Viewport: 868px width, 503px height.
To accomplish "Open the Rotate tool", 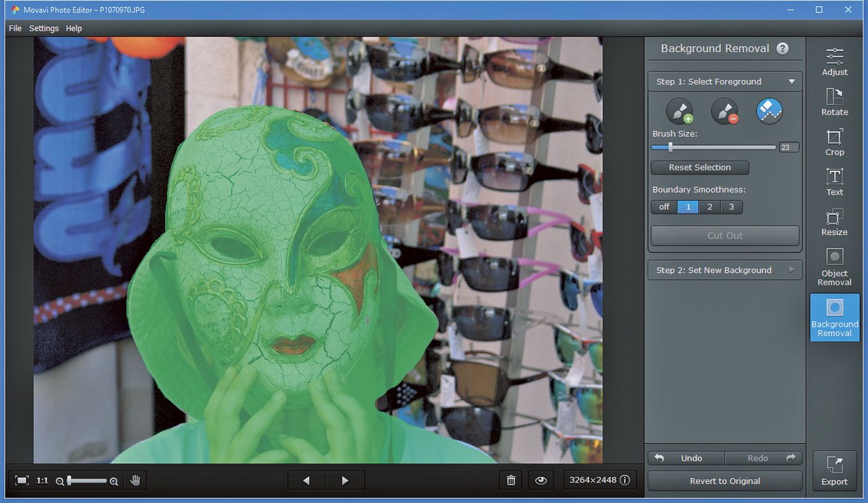I will (835, 101).
